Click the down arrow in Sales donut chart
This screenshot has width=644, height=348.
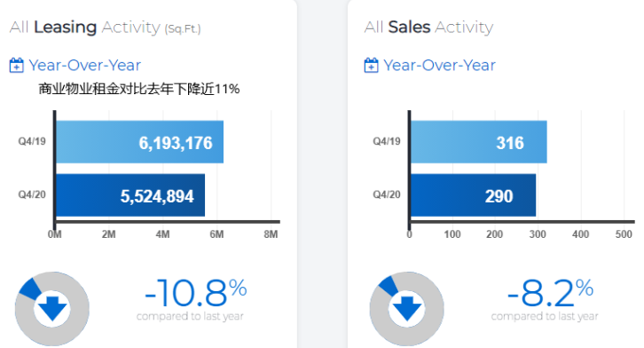click(407, 308)
